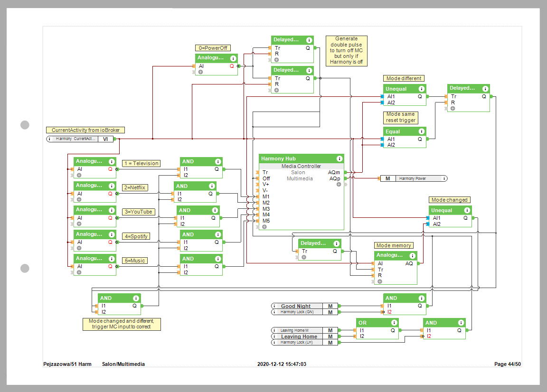
Task: Open info on Unequal block under Mode changed
Action: (x=467, y=210)
